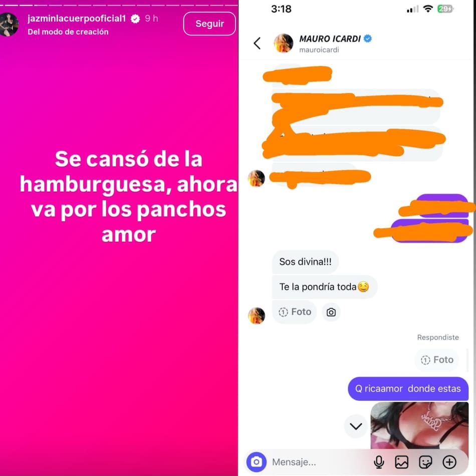Viewport: 476px width, 476px height.
Task: Open the sent photo thumbnail in chat
Action: [x=419, y=425]
